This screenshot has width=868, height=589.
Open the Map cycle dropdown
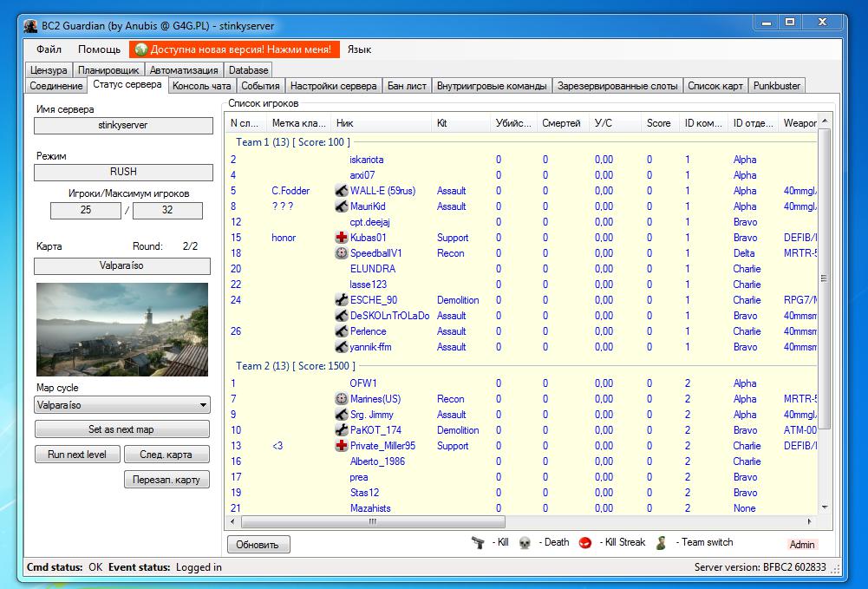pos(122,405)
